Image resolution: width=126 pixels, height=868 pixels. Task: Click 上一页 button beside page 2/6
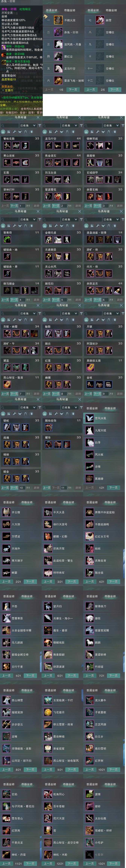(91, 90)
